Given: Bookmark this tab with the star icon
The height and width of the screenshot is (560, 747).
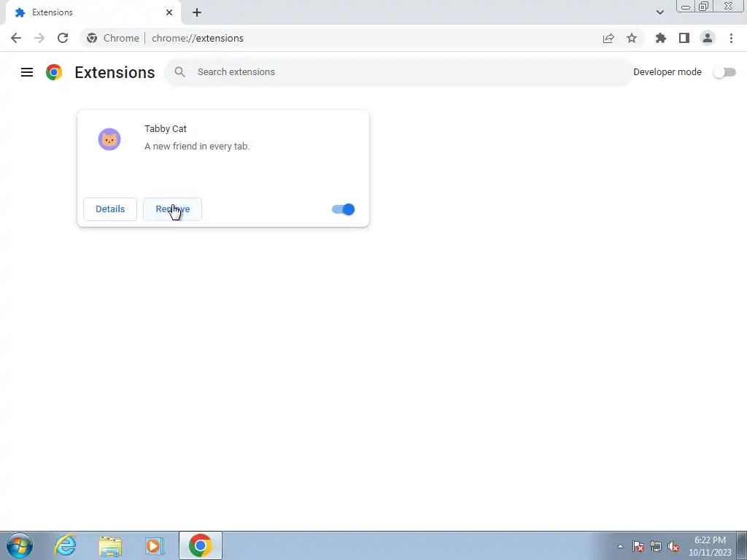Looking at the screenshot, I should [x=632, y=38].
